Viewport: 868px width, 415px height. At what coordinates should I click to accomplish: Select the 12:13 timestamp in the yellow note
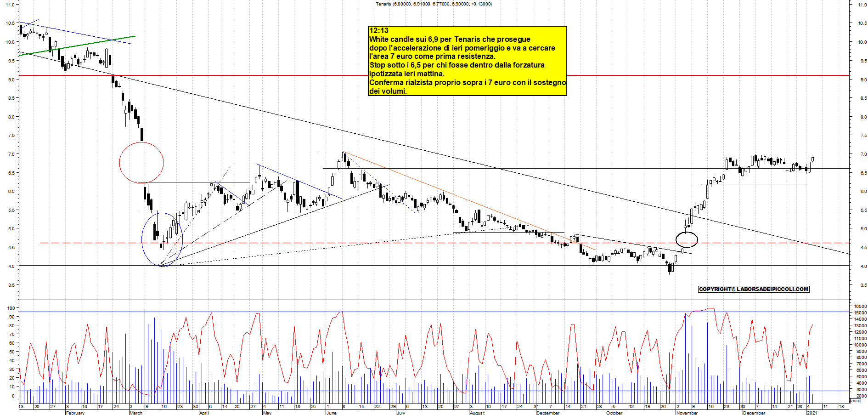379,31
